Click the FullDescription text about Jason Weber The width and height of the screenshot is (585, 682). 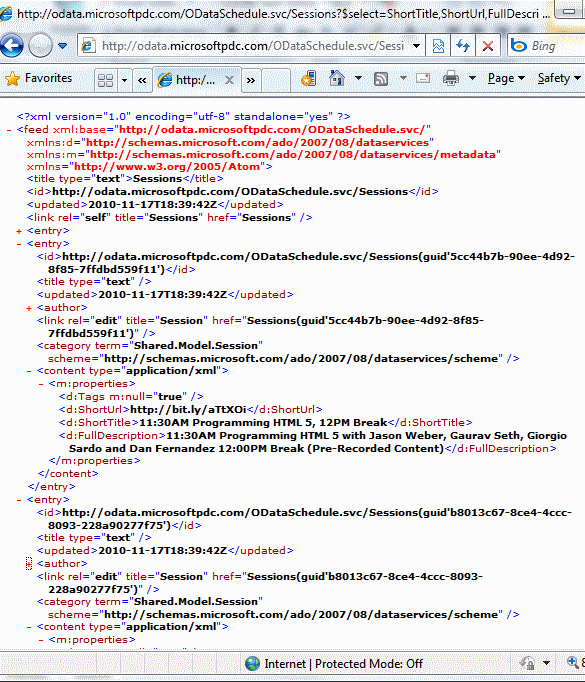tap(318, 442)
